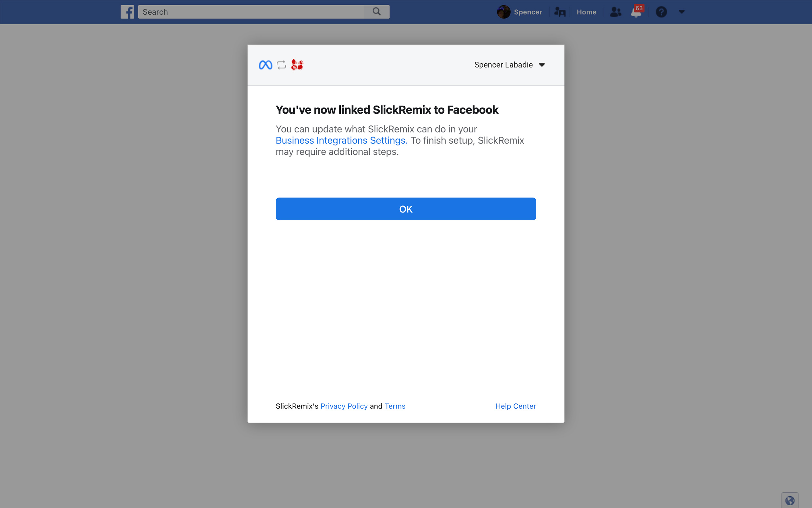Expand the Spencer Labadie account dropdown

click(x=510, y=65)
